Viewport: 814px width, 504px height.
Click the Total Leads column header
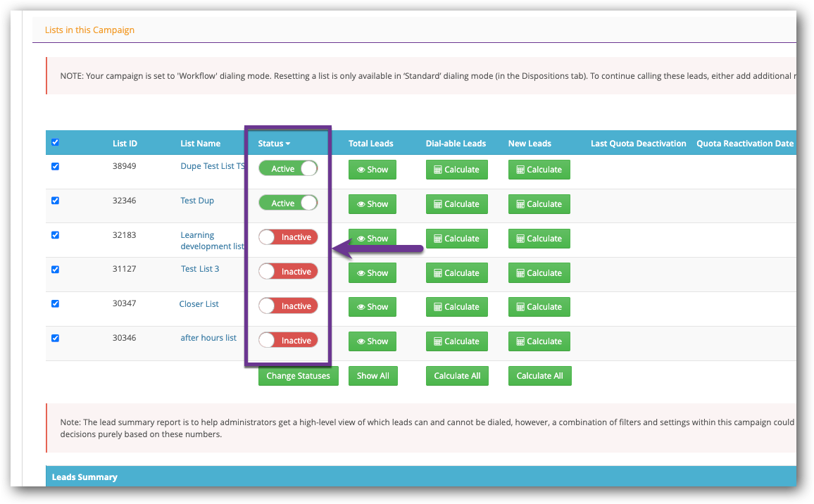[x=370, y=144]
